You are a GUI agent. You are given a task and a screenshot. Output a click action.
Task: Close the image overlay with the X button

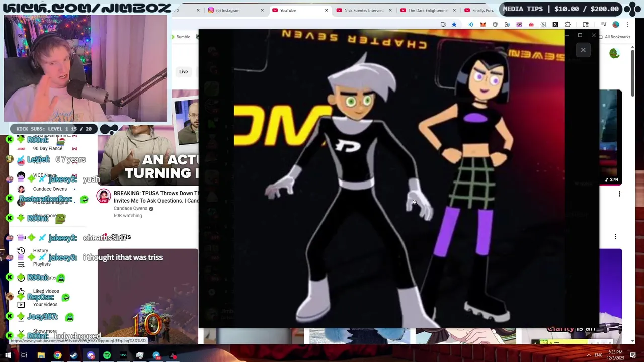click(x=583, y=50)
